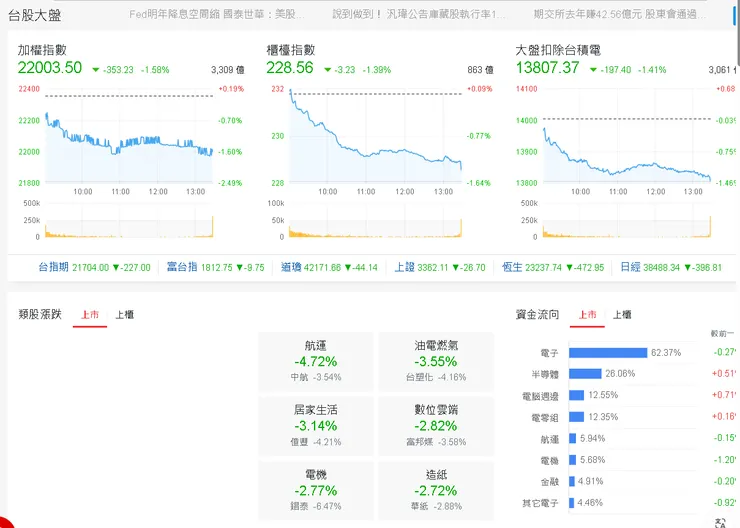Click the 電機 5.68% fund flow row

point(628,460)
